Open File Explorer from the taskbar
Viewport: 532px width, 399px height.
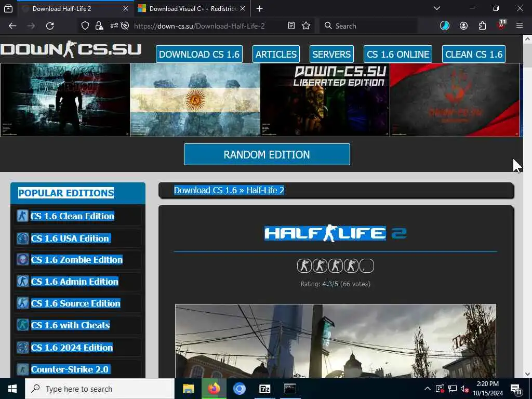pos(188,389)
